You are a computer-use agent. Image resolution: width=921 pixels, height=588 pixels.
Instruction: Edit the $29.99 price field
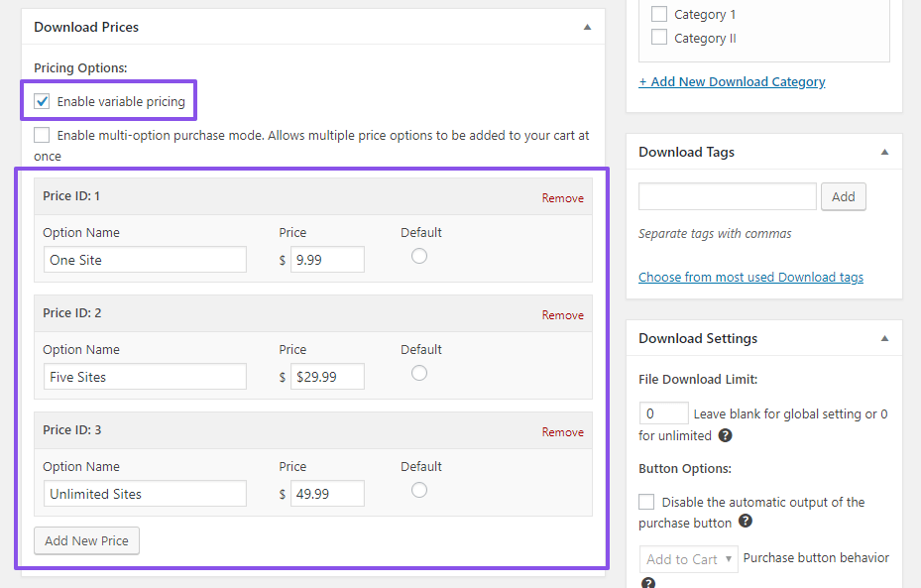point(327,377)
